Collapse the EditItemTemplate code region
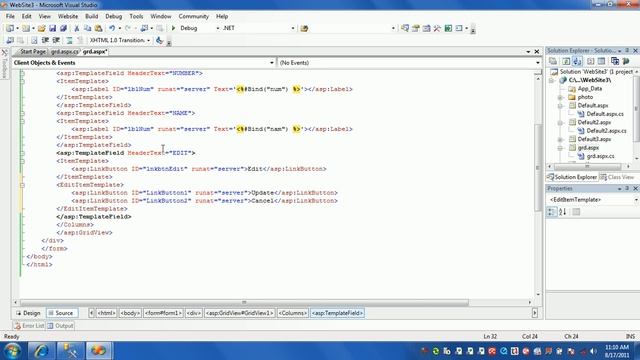 (22, 185)
